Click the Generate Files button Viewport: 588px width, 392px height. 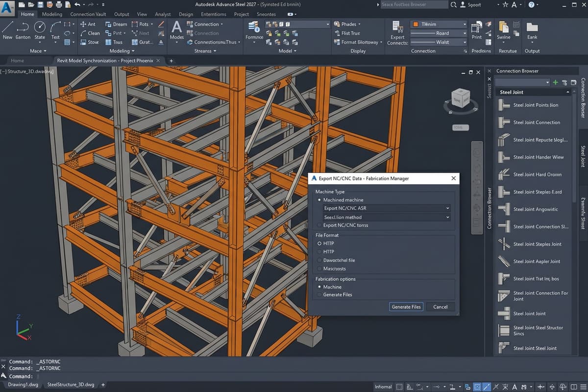coord(406,307)
